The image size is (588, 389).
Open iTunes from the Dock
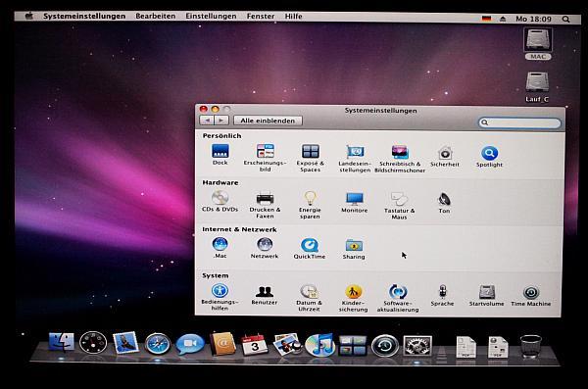(319, 345)
